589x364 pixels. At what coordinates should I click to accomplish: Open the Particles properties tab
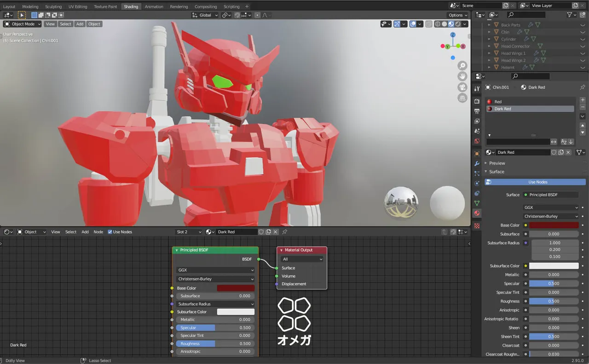click(x=477, y=173)
